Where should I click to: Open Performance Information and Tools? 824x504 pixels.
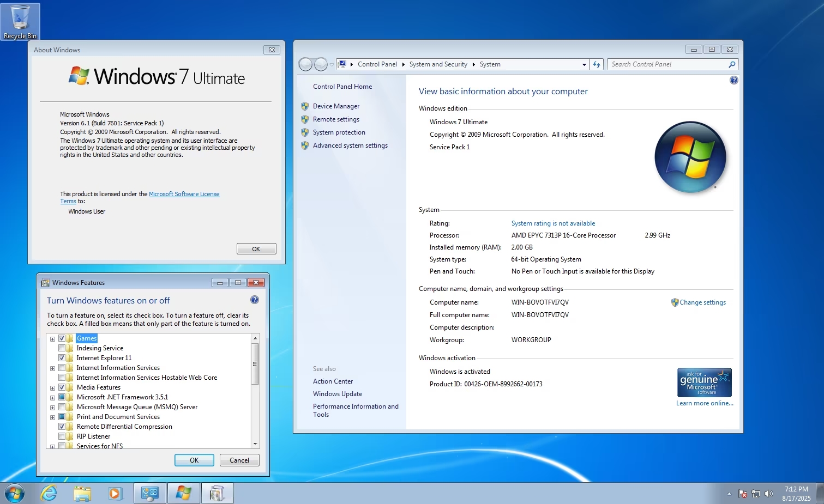[356, 410]
